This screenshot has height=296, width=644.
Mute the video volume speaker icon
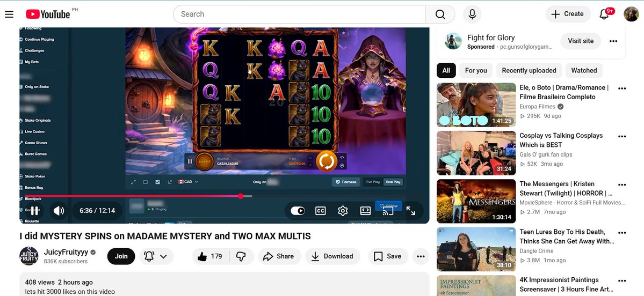click(x=59, y=211)
